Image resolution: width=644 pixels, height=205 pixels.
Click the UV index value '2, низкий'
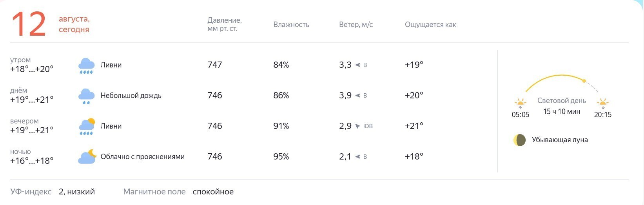(x=77, y=192)
